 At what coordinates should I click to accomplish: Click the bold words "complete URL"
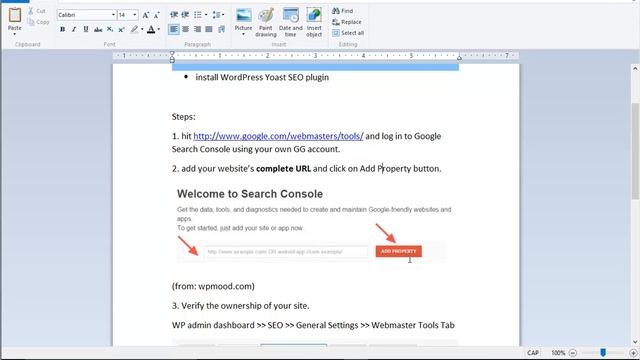click(283, 169)
